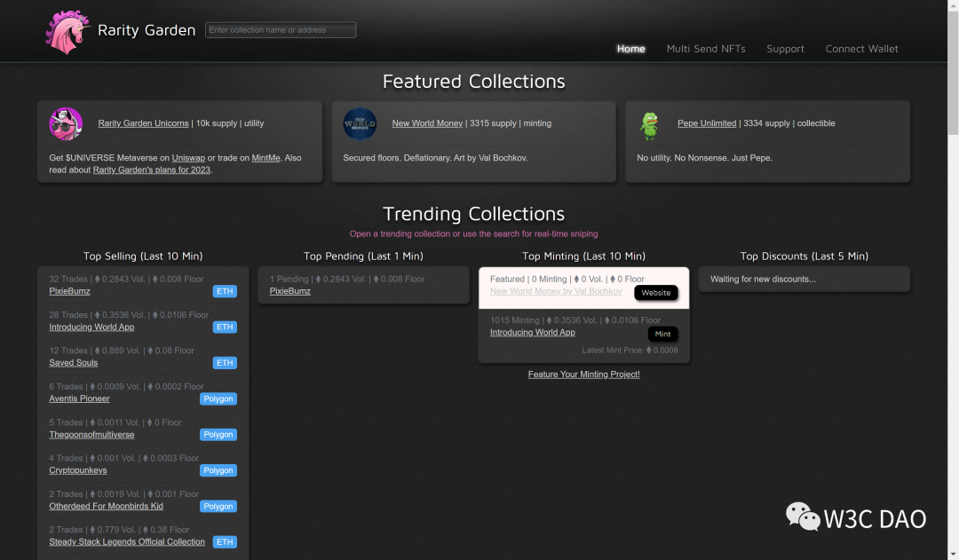Image resolution: width=959 pixels, height=560 pixels.
Task: Click Connect Wallet in the top navigation
Action: point(861,49)
